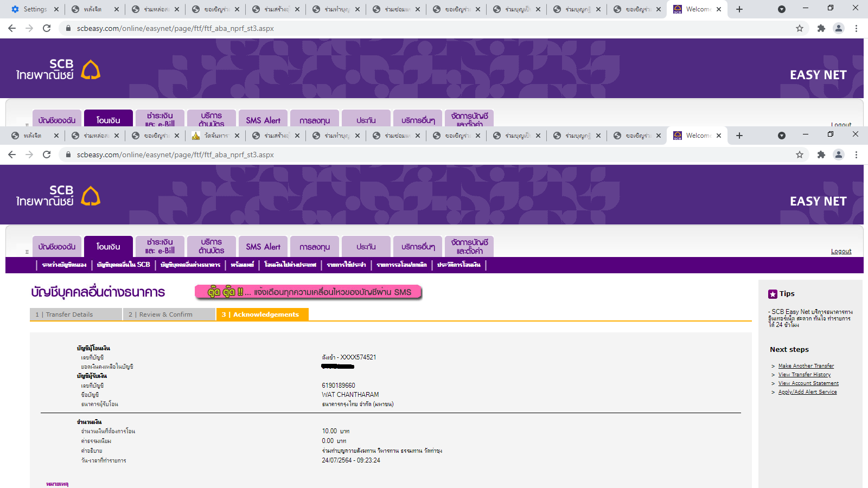Image resolution: width=868 pixels, height=488 pixels.
Task: Open the tab search arrow in the lower window
Action: pos(782,136)
